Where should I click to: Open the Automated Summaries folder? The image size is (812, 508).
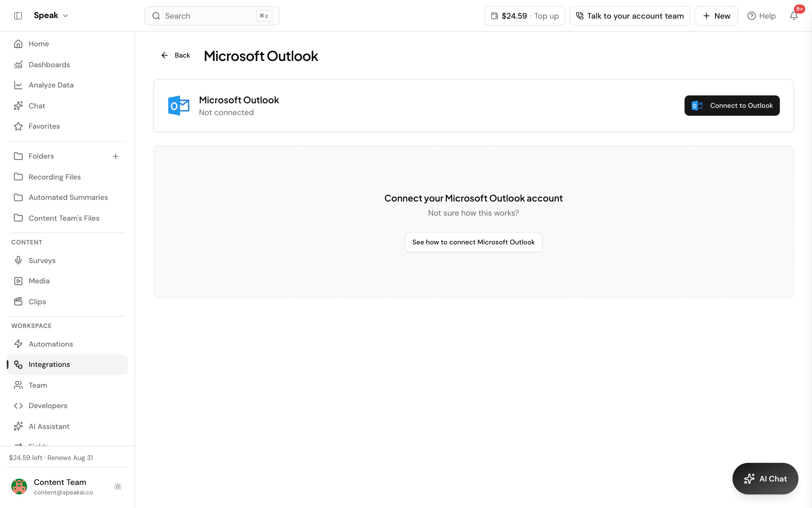coord(67,197)
